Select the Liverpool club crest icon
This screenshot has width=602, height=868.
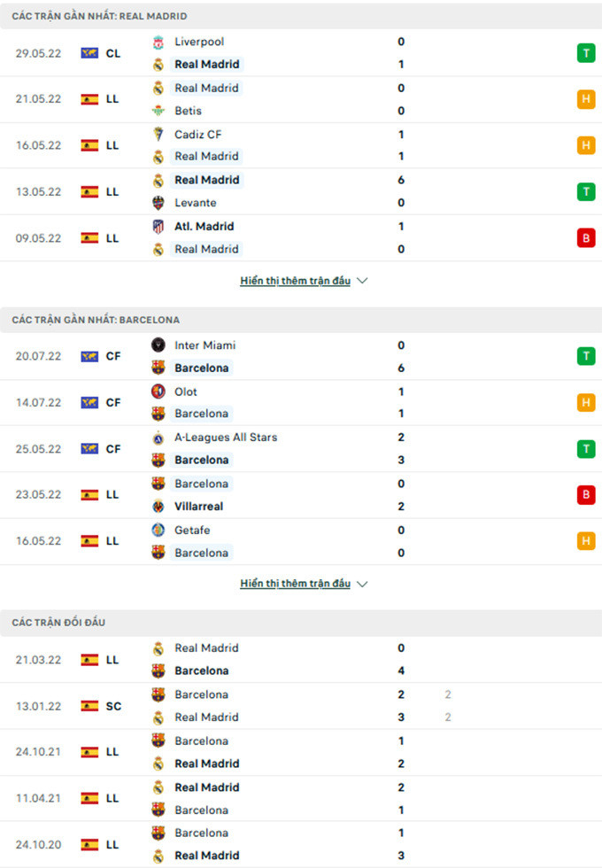click(158, 41)
